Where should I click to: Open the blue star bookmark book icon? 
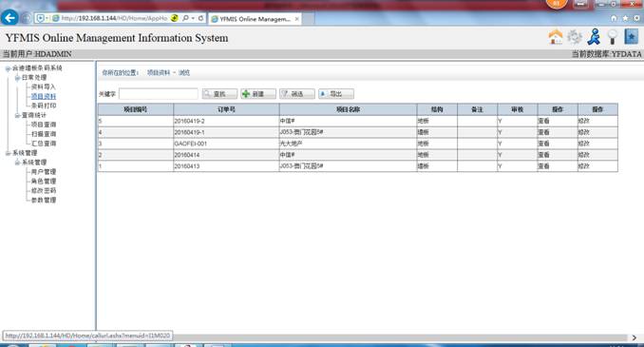click(x=632, y=37)
